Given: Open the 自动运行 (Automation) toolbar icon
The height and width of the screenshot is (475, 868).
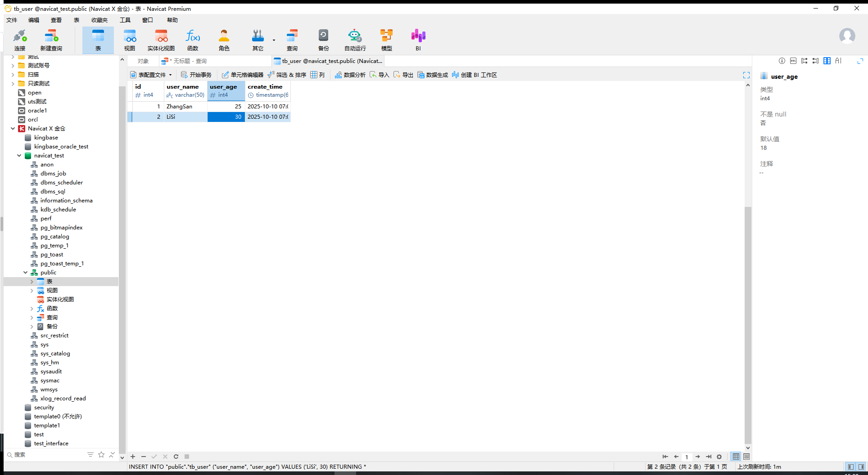Looking at the screenshot, I should 355,40.
